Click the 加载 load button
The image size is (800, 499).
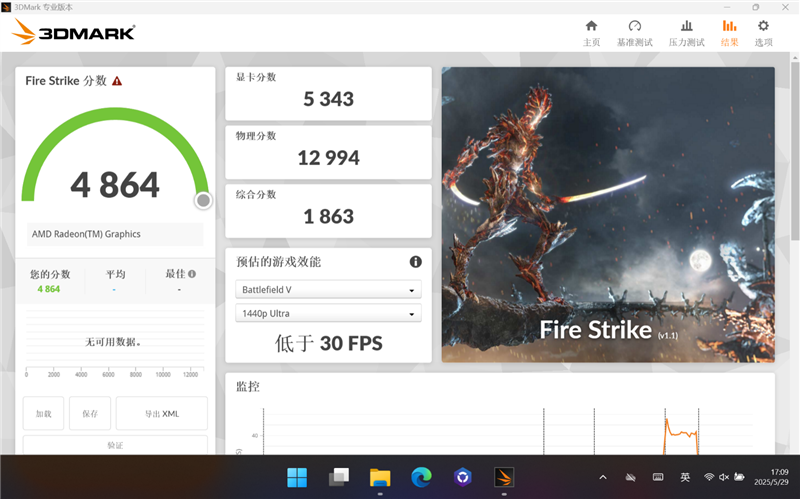[43, 413]
